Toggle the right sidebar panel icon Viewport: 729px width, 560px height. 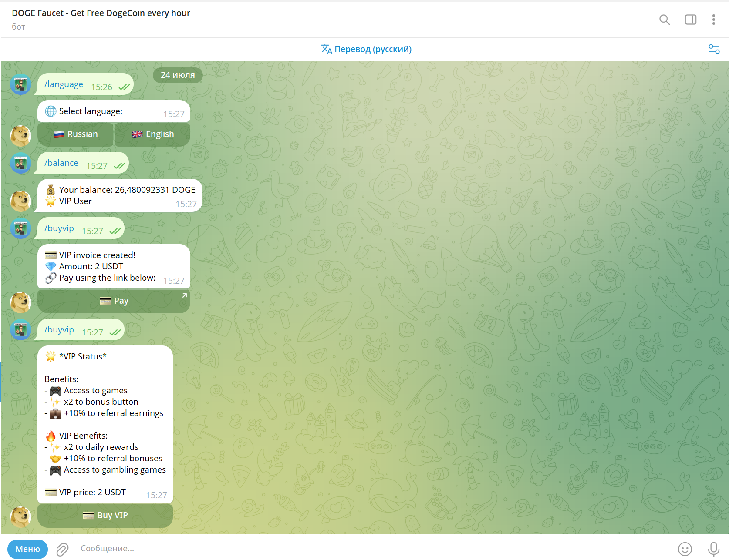pyautogui.click(x=690, y=20)
